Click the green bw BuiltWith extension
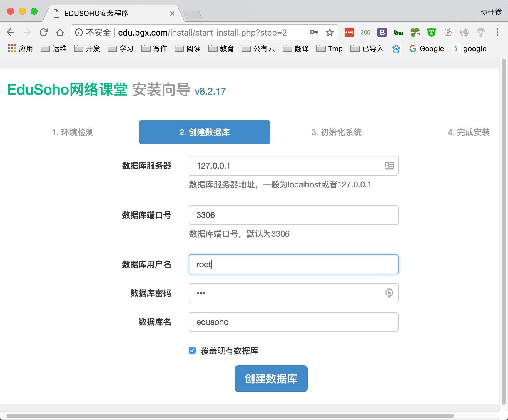508x420 pixels. click(x=399, y=32)
